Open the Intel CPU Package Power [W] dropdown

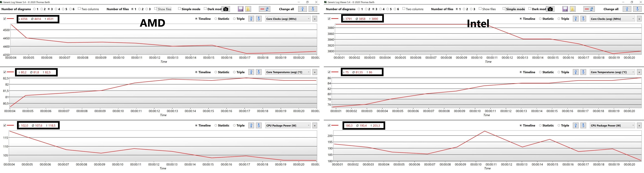click(x=612, y=125)
